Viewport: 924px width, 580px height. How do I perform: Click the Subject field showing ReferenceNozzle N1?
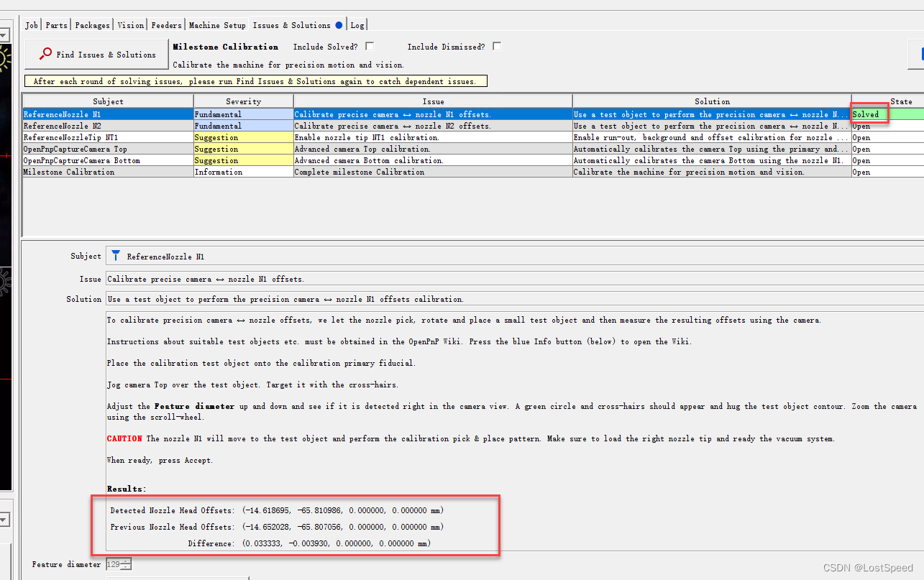point(515,256)
